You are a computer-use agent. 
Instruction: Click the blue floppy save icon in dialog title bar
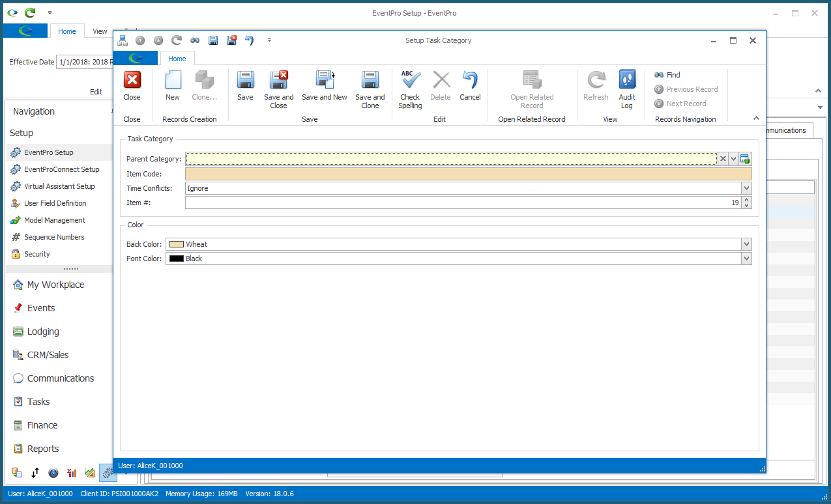click(212, 40)
